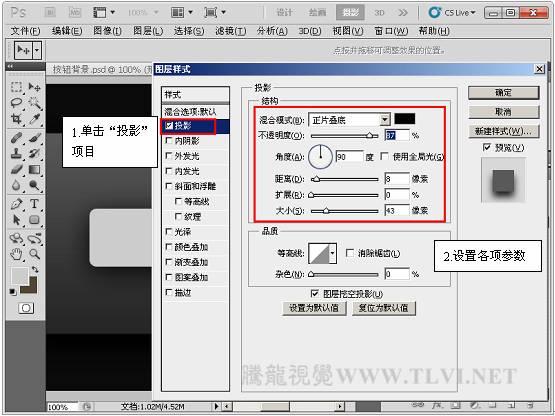Expand the 等高线 contour picker arrow

click(332, 253)
